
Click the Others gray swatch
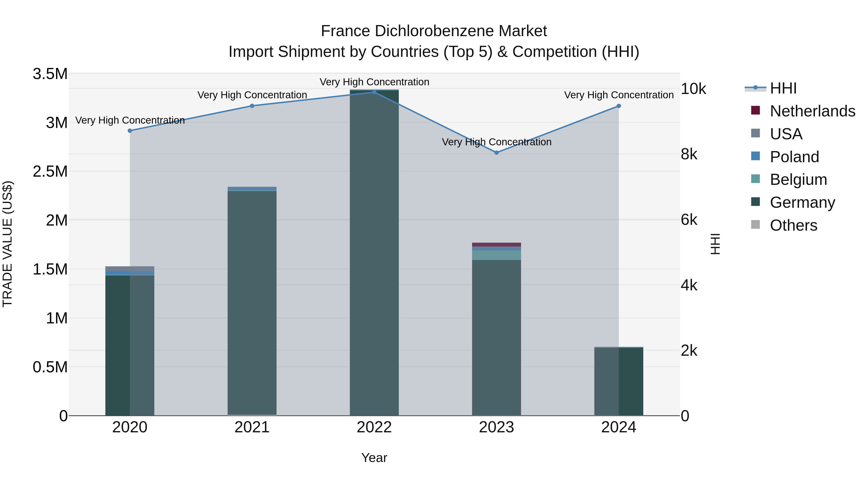point(755,224)
